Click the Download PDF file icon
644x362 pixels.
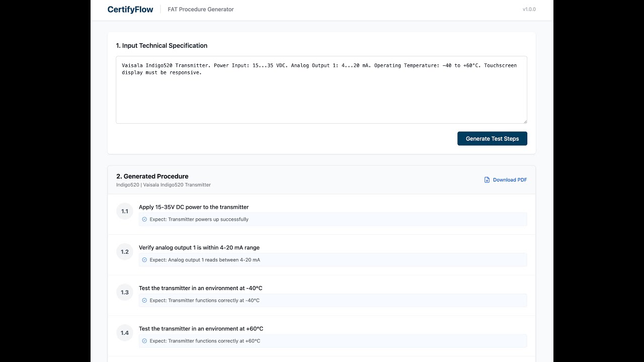[487, 180]
